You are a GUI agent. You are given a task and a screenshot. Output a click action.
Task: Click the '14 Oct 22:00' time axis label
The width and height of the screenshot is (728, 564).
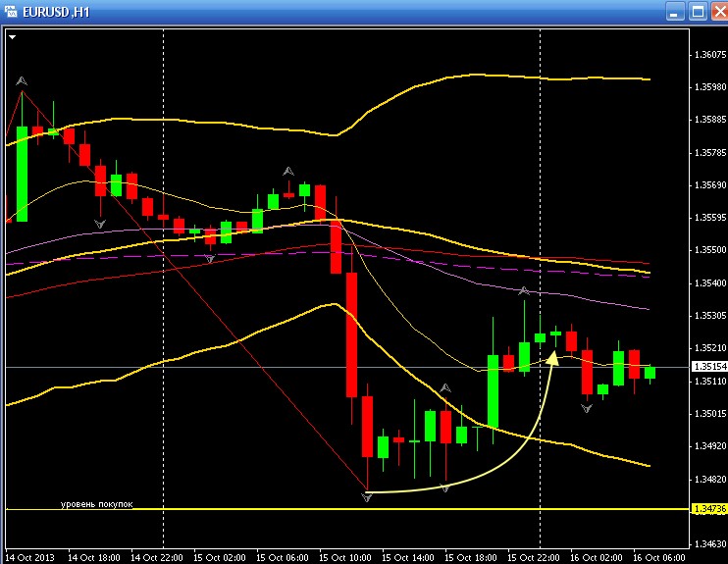pyautogui.click(x=157, y=557)
